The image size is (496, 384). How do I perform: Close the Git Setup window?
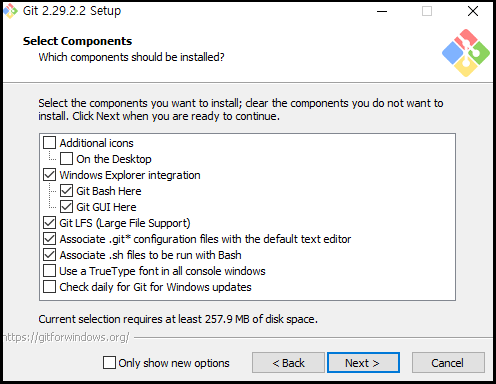coord(473,11)
